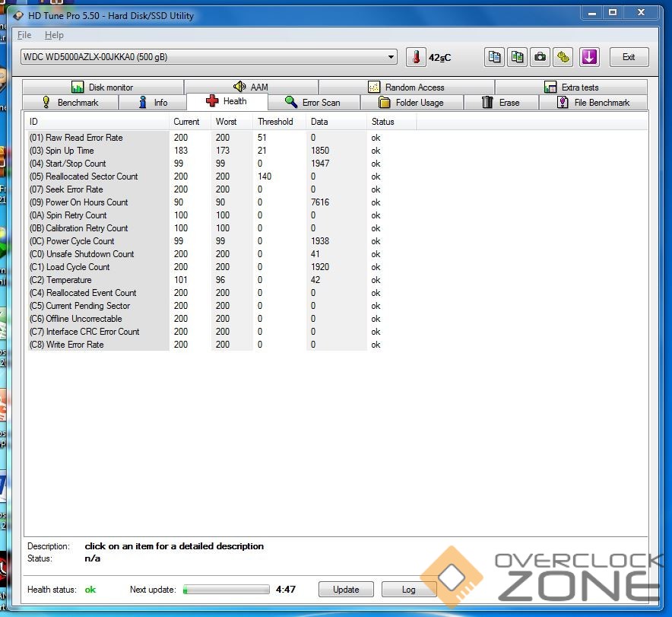Close the HD Tune Pro window
This screenshot has width=672, height=617.
click(x=641, y=12)
